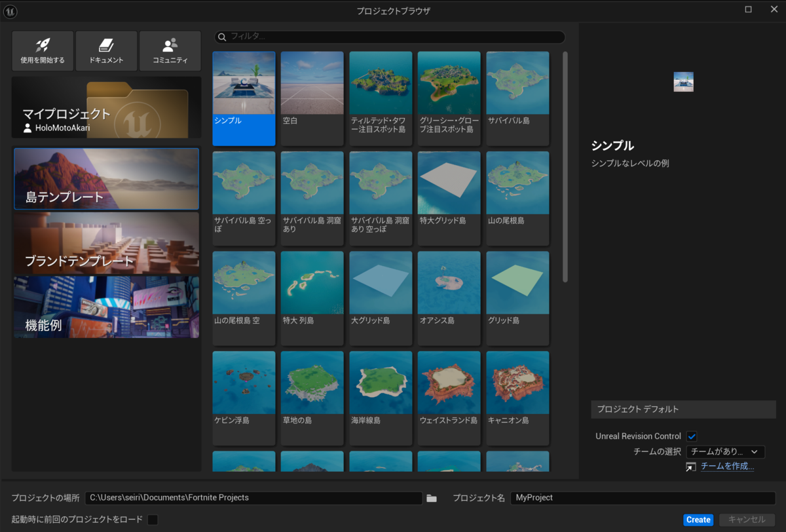Click the HoloMotoAkari user icon
This screenshot has width=786, height=532.
tap(28, 128)
